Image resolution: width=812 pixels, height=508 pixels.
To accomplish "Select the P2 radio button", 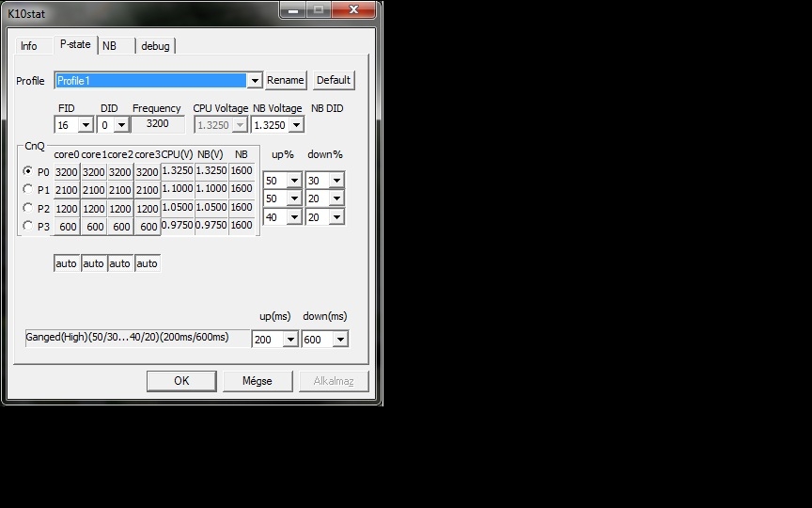I will pyautogui.click(x=28, y=207).
